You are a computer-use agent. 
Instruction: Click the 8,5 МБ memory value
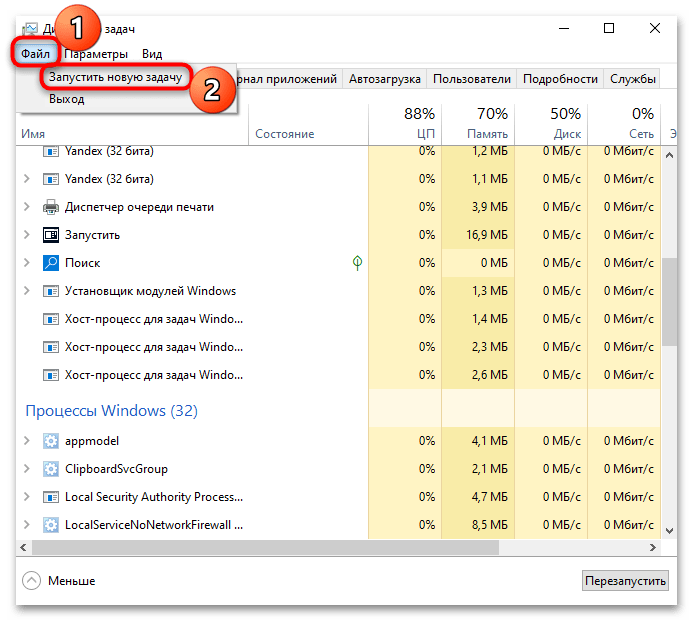490,525
